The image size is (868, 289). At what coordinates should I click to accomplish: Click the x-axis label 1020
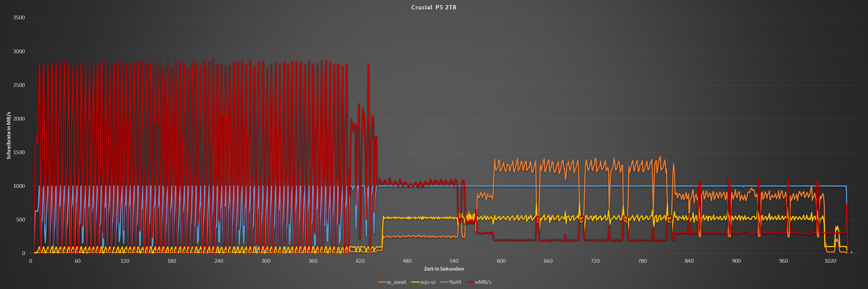(830, 261)
